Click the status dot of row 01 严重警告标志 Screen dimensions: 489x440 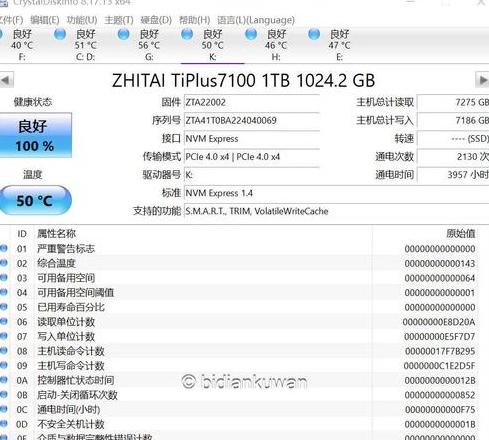[x=3, y=248]
